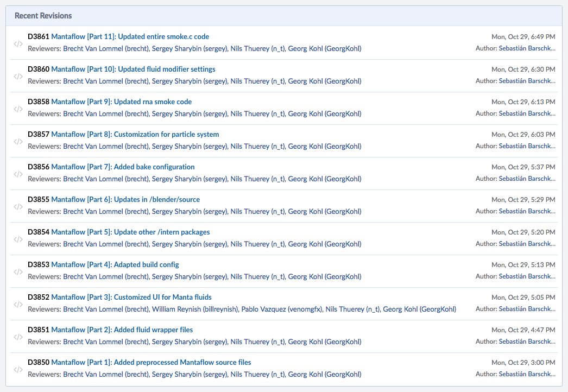The width and height of the screenshot is (568, 392).
Task: Click Sergey Sharybin reviewer on D3860
Action: pyautogui.click(x=190, y=81)
